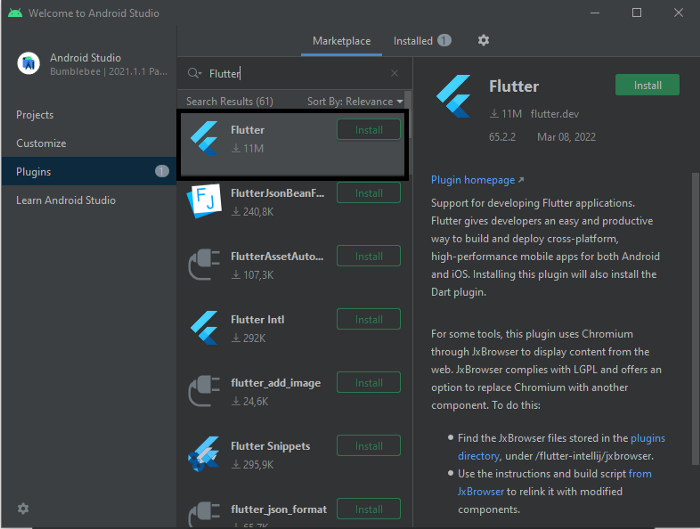This screenshot has height=529, width=700.
Task: Select Flutter Intl plugin name
Action: 258,320
